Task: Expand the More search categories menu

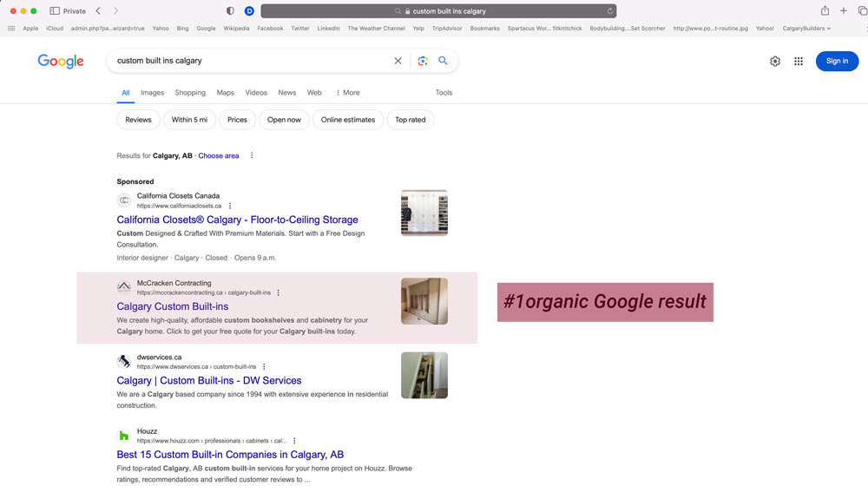Action: [x=348, y=93]
